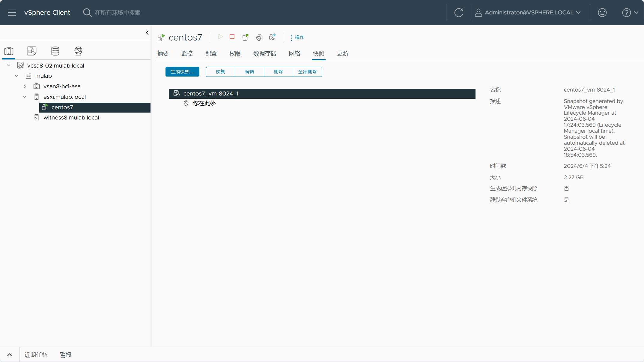Collapse the esxi.mulab.local host node

[25, 97]
